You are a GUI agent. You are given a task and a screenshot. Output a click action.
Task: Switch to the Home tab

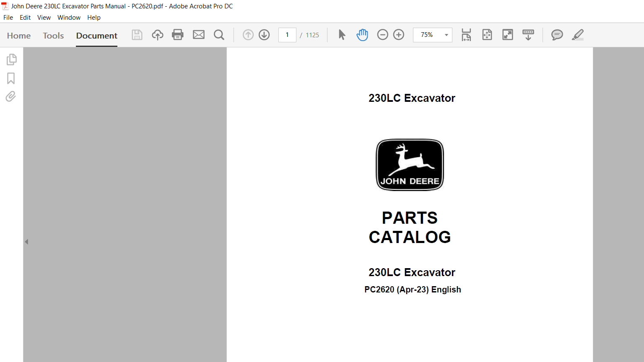19,36
